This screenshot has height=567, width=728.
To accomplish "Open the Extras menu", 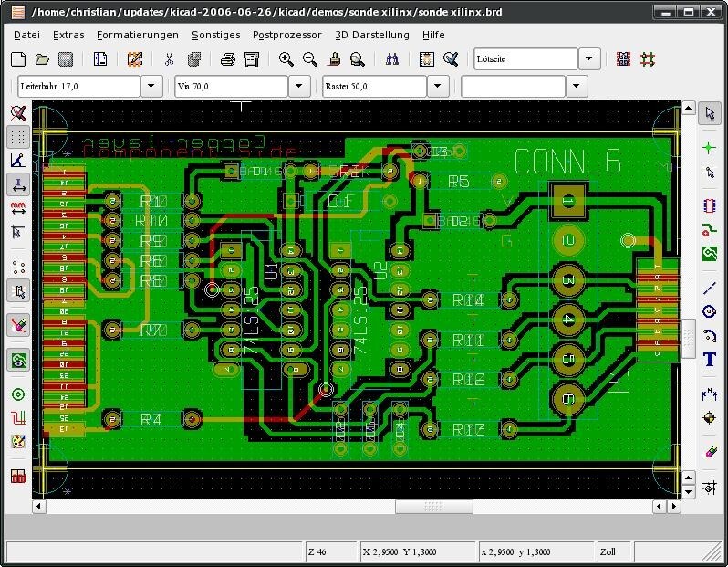I will click(68, 35).
